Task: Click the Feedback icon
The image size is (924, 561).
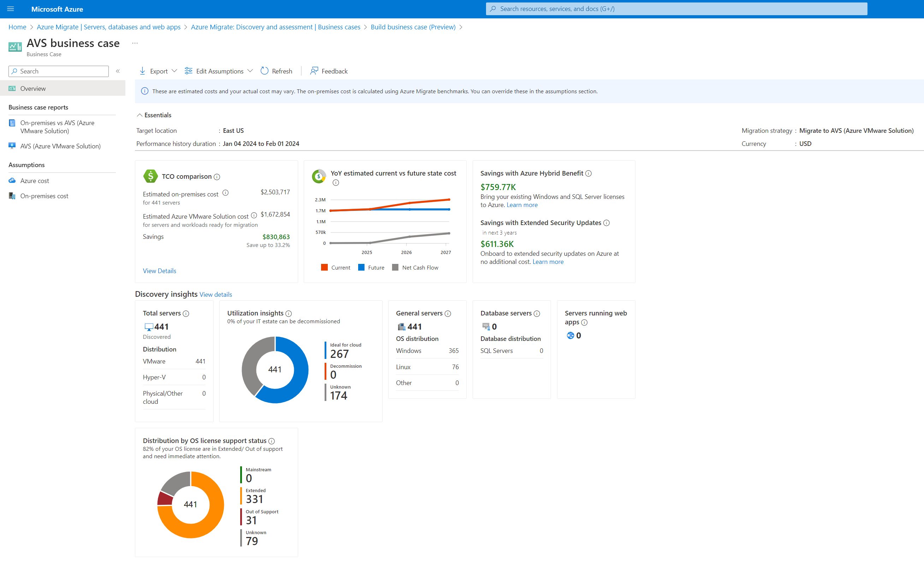Action: pos(314,71)
